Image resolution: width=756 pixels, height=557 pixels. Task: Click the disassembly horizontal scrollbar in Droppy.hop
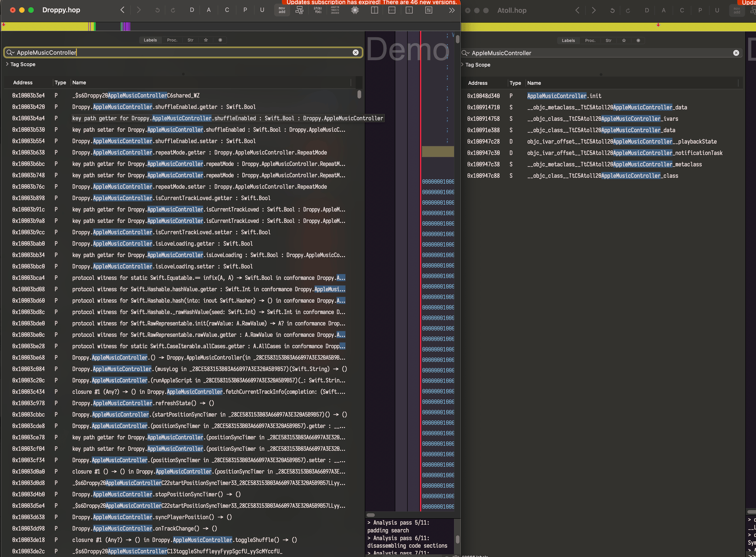click(x=371, y=515)
